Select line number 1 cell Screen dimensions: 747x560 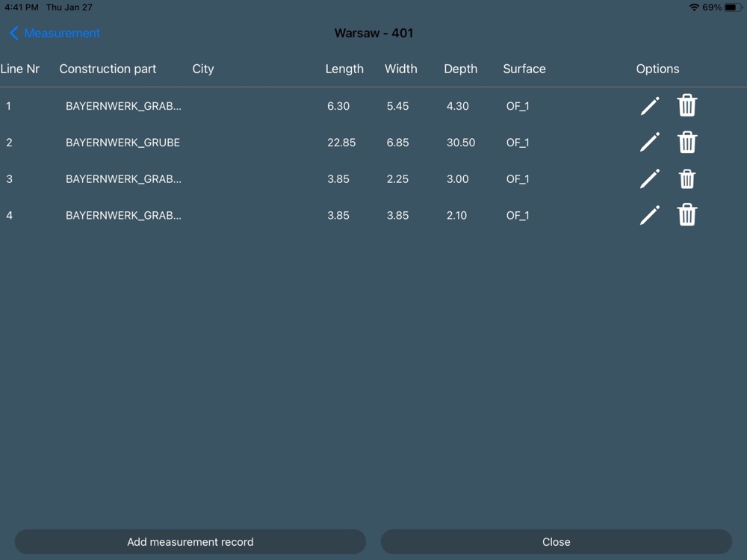8,106
